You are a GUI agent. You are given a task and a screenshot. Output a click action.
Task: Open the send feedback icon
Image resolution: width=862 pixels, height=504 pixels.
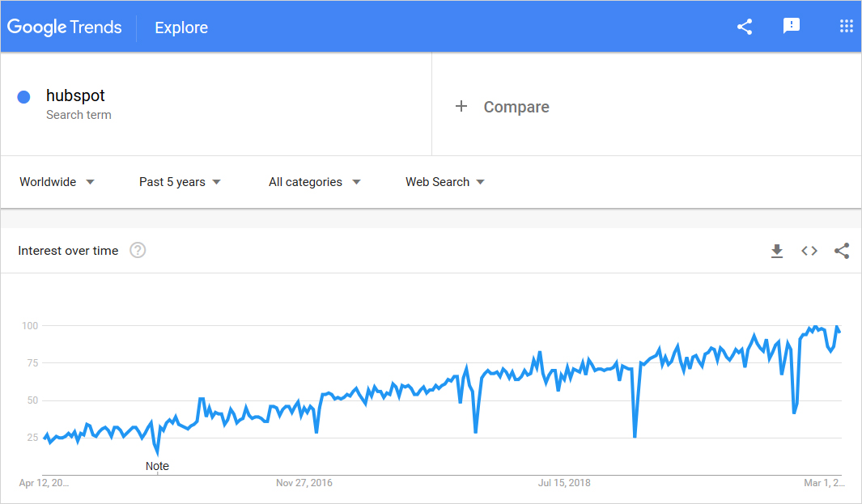(x=792, y=27)
